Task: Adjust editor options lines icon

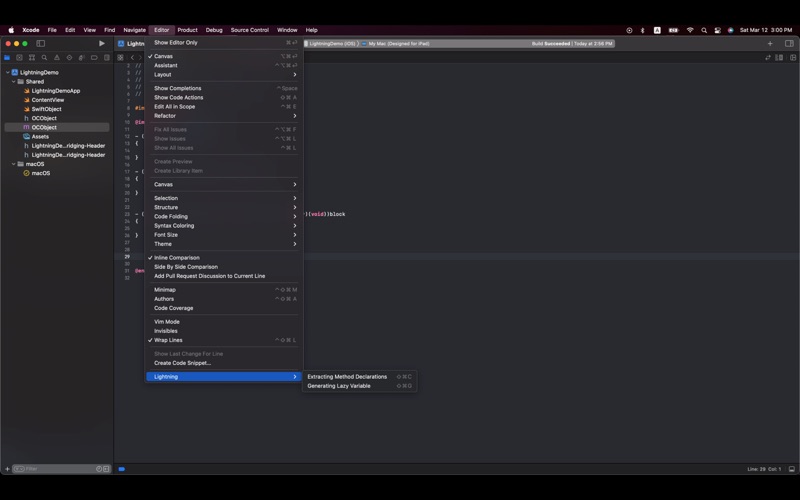Action: click(x=779, y=58)
